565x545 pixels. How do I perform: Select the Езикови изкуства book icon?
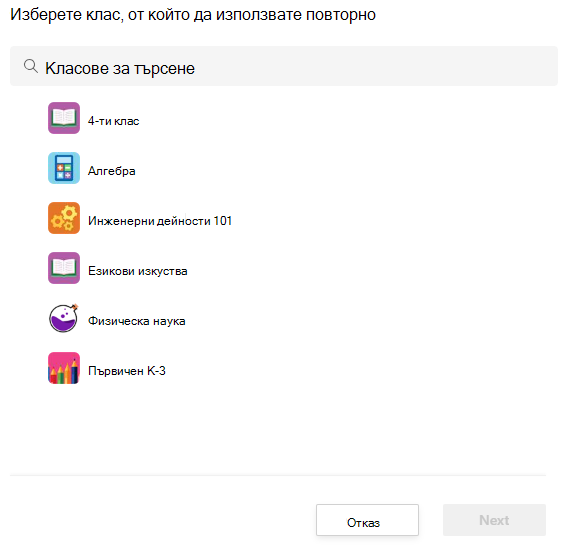64,268
